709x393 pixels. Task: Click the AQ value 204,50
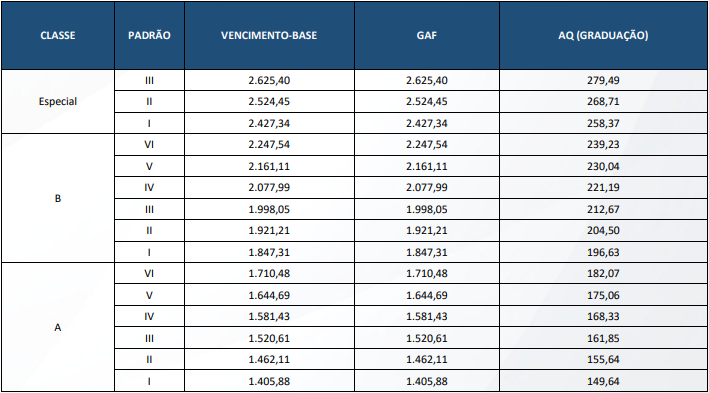click(603, 230)
